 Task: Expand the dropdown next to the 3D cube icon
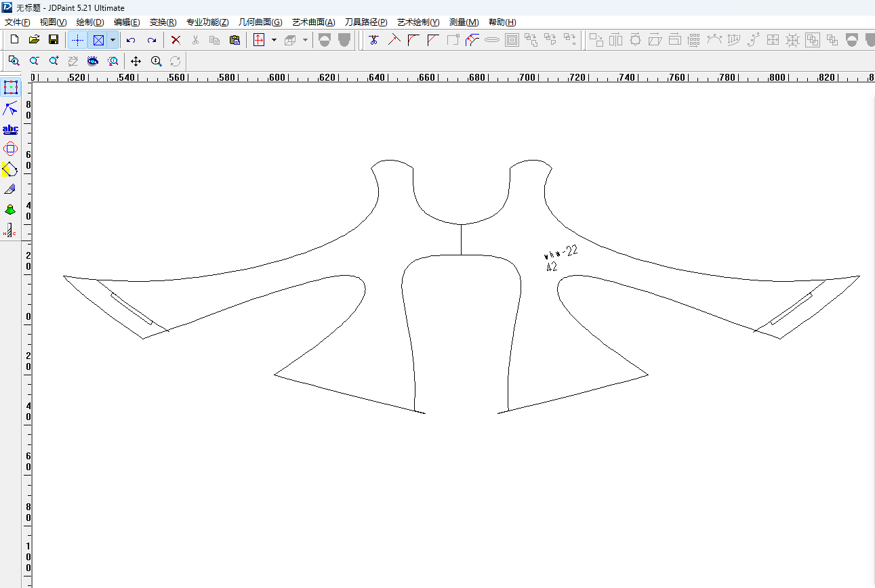point(305,40)
